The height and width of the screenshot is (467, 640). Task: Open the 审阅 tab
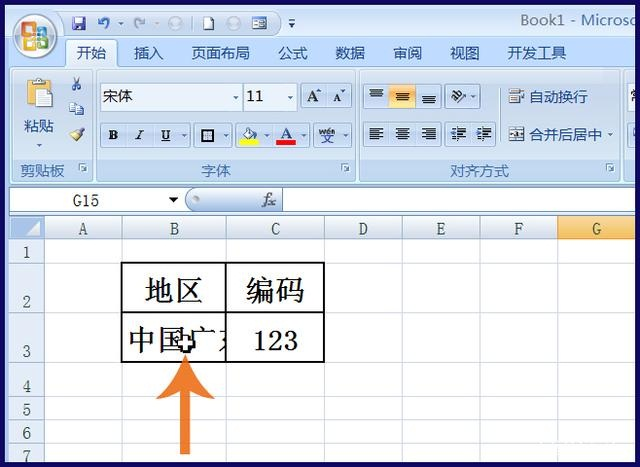(407, 53)
